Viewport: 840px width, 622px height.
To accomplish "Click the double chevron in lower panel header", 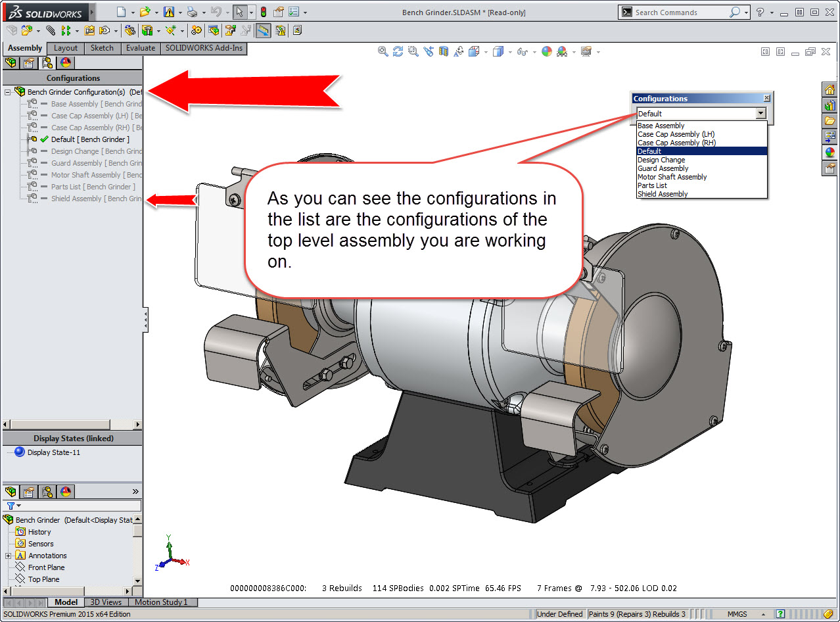I will click(135, 491).
